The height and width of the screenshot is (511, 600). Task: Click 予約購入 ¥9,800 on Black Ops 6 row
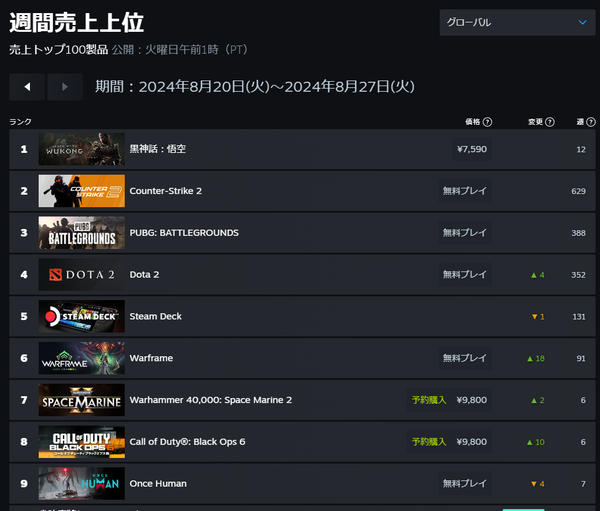(x=449, y=442)
